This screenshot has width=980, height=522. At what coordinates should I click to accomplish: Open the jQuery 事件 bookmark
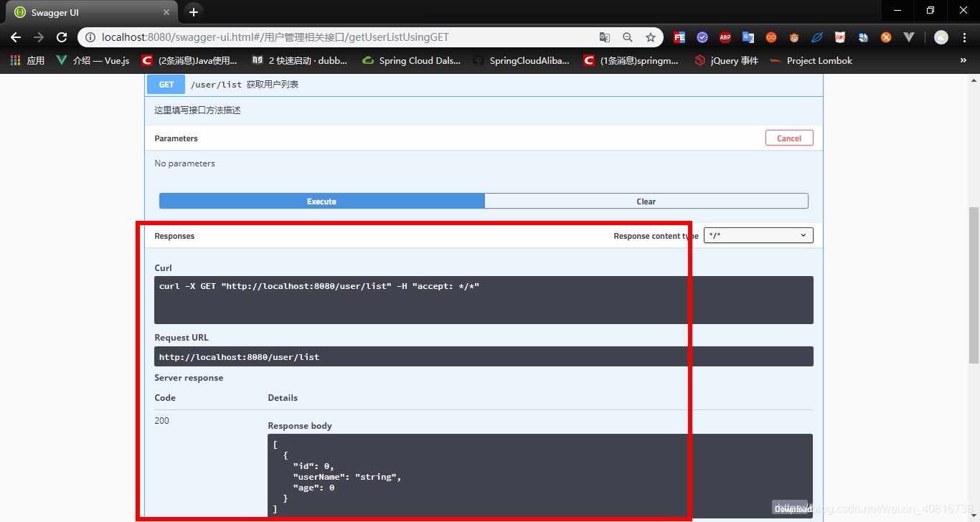click(x=727, y=61)
